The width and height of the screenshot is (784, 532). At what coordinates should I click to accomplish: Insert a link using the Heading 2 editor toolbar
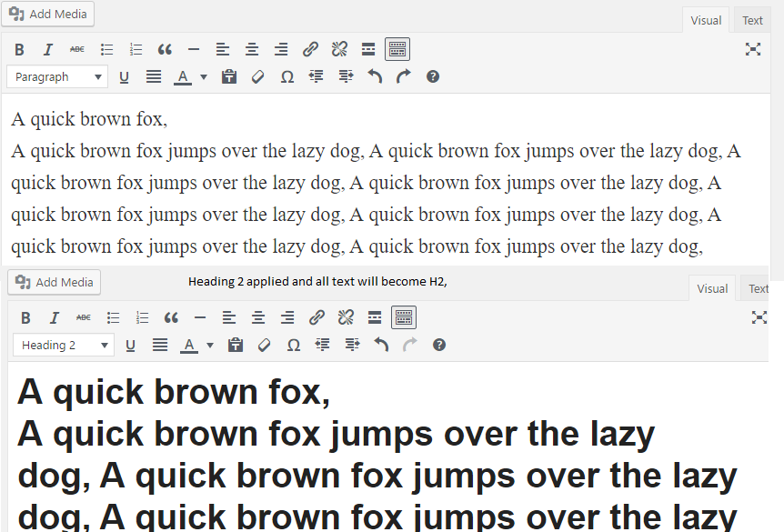(317, 317)
